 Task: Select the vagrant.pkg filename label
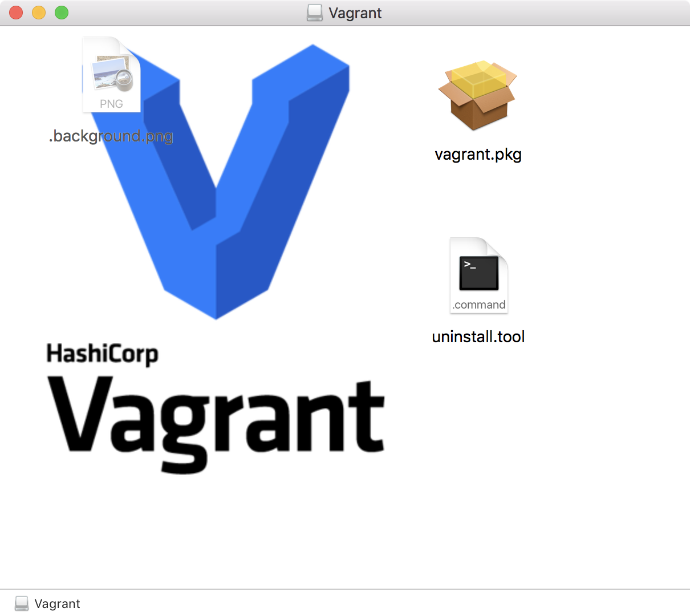click(x=478, y=154)
